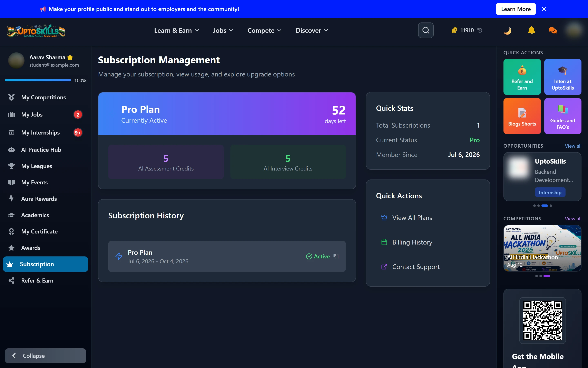This screenshot has height=368, width=588.
Task: Click the coin balance history icon
Action: pos(480,30)
